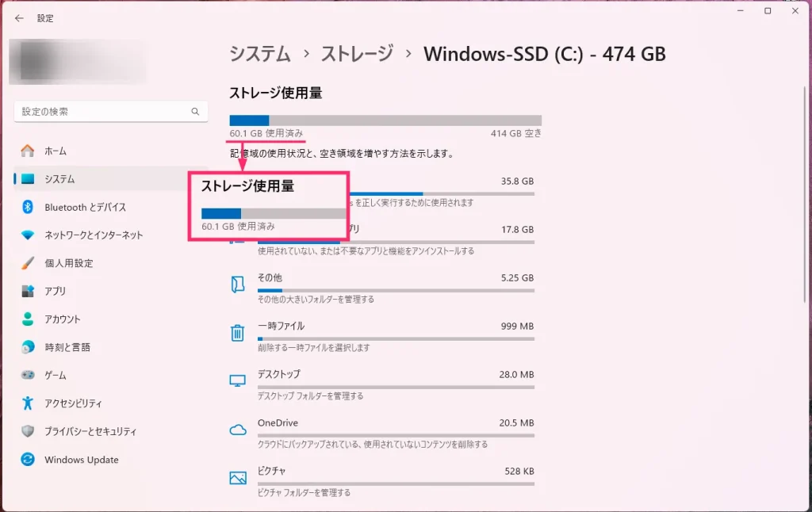Click the Apps icon in sidebar

28,291
